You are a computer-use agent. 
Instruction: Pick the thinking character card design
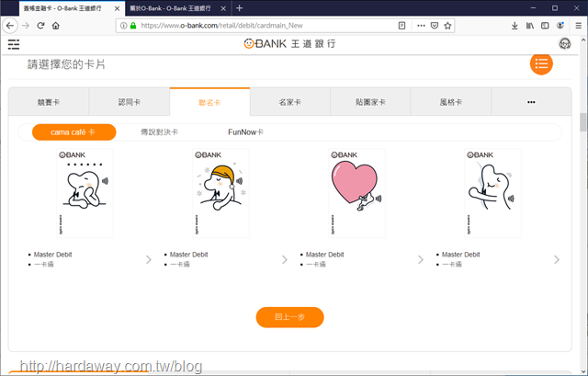coord(85,193)
